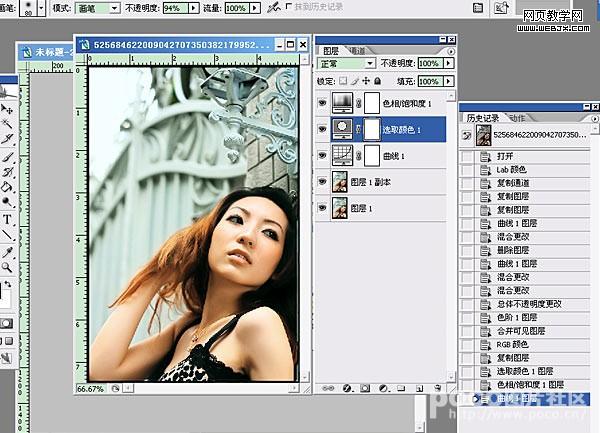Toggle lock all padlock icon
Viewport: 600px width, 433px height.
377,81
